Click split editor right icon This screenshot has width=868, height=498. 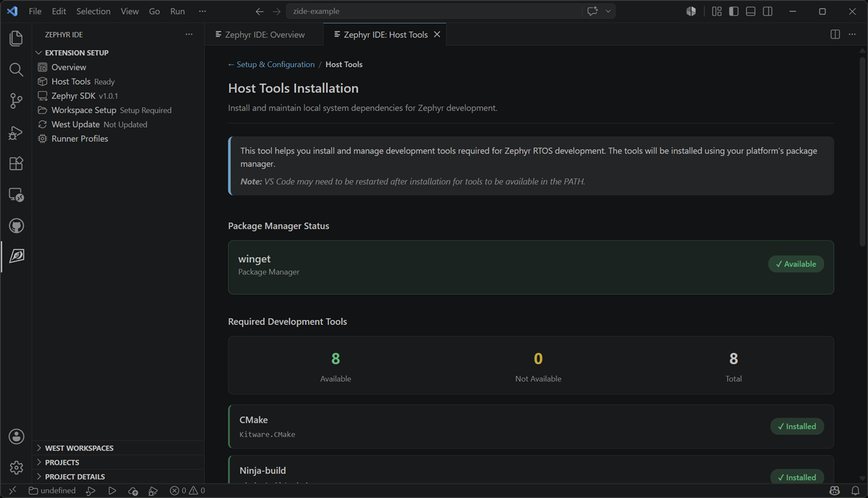point(835,34)
